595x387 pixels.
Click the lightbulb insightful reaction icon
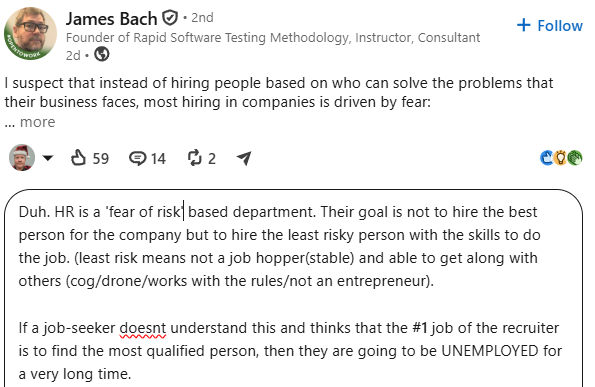tap(560, 158)
